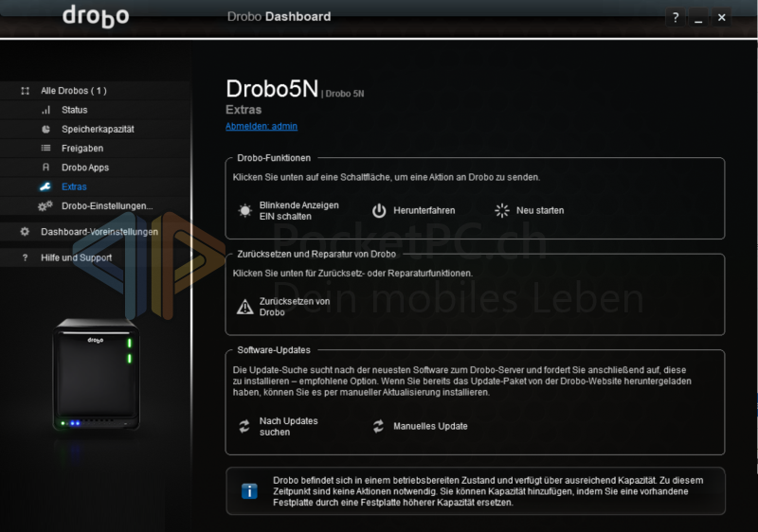Click the Drobo5N device title
758x532 pixels.
click(x=272, y=89)
